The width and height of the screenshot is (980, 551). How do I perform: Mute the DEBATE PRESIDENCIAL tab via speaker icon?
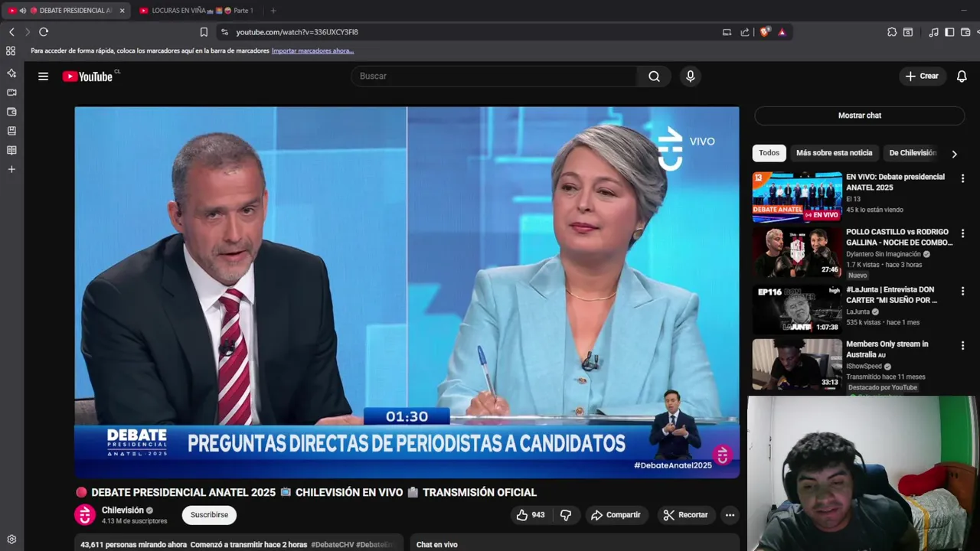(x=22, y=11)
